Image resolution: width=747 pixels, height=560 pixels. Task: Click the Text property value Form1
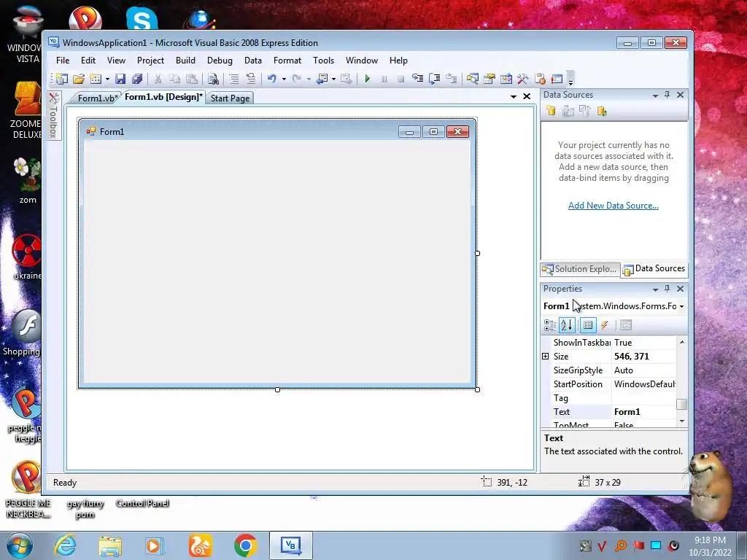643,412
